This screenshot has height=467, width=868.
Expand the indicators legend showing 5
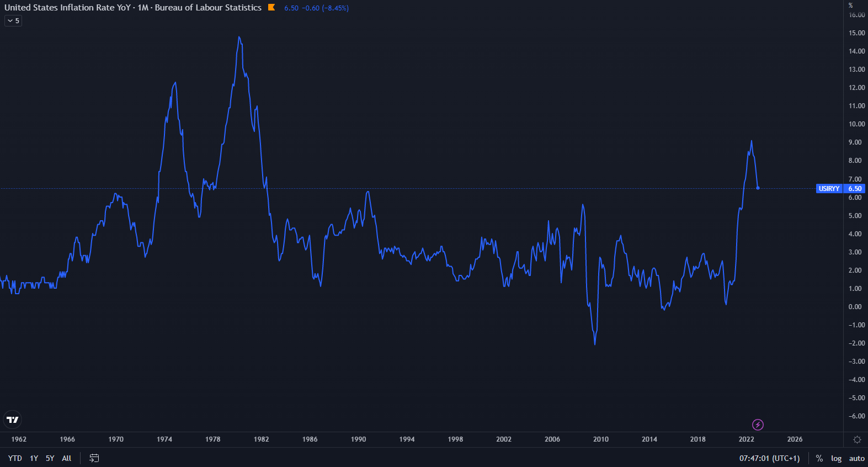(13, 20)
